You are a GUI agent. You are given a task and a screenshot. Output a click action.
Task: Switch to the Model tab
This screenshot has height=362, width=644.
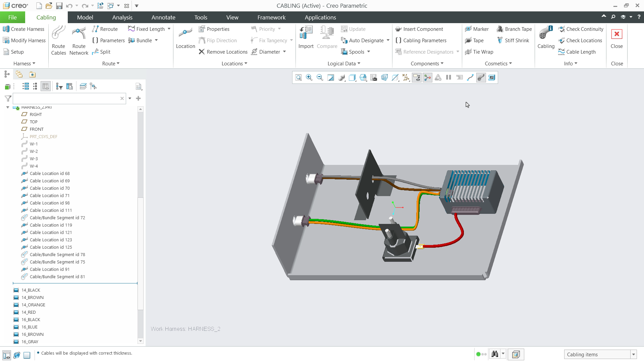[x=85, y=17]
